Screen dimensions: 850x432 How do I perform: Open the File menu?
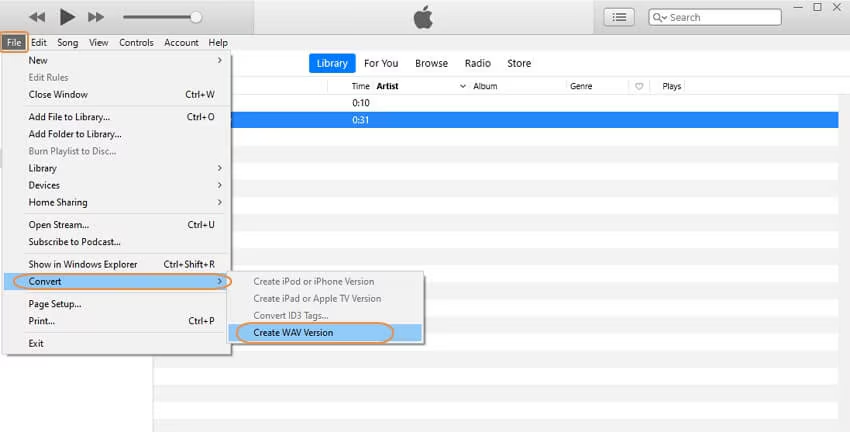14,42
